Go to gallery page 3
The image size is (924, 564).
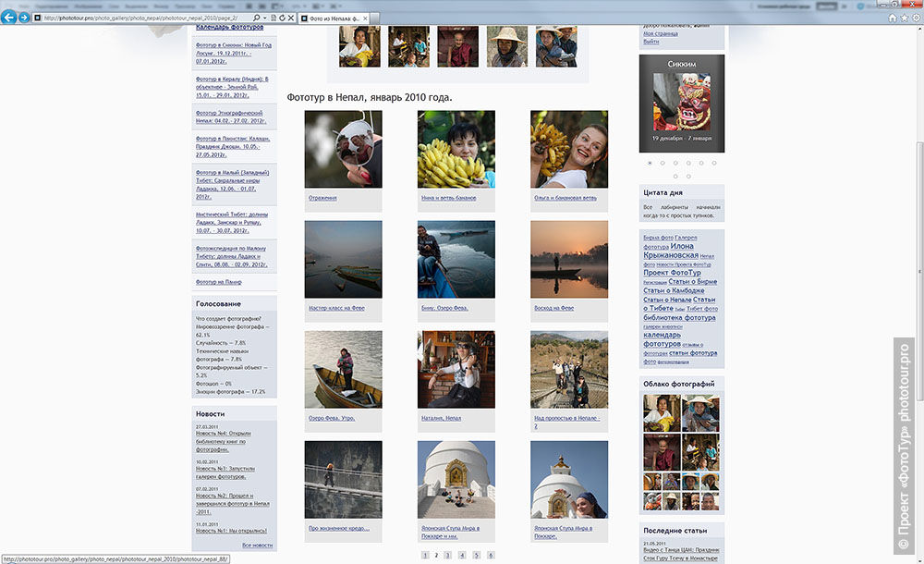point(447,555)
